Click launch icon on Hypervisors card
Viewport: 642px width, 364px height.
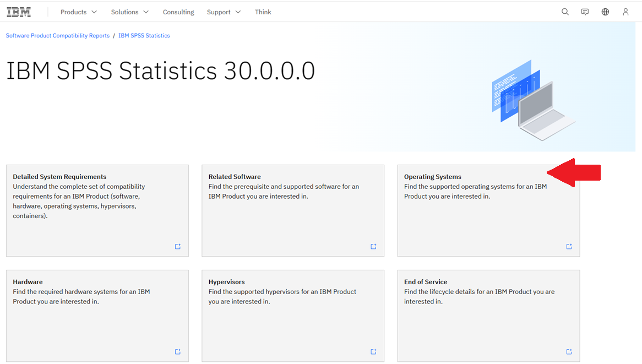(373, 352)
